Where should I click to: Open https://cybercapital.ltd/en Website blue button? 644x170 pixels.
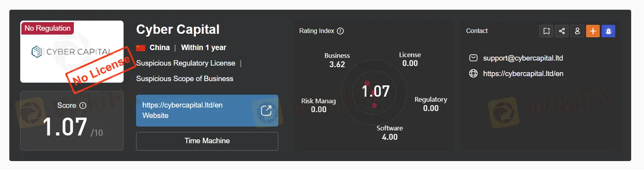tap(207, 111)
